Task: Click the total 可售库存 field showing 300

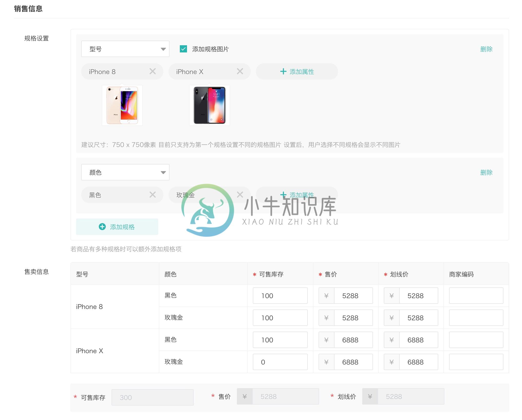Action: (x=153, y=397)
